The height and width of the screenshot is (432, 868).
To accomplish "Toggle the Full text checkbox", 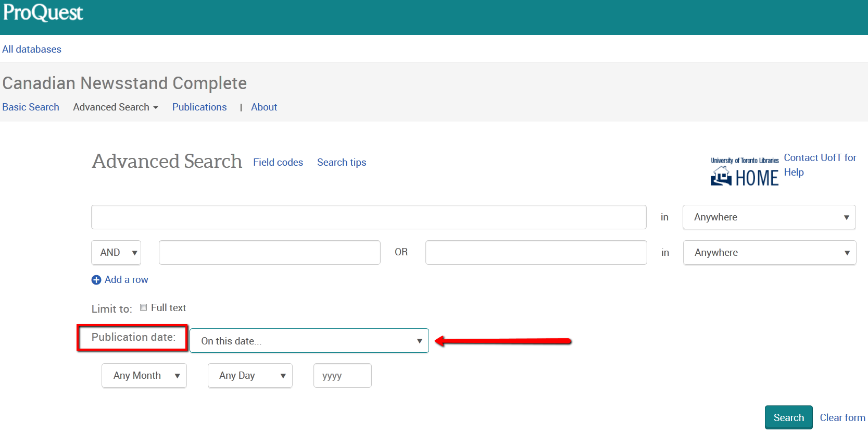I will click(143, 307).
